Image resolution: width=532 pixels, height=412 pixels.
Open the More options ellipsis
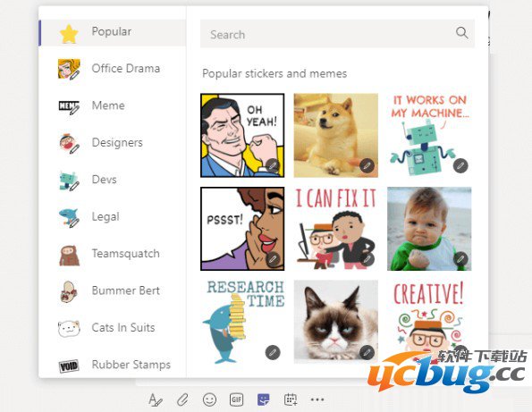coord(317,399)
